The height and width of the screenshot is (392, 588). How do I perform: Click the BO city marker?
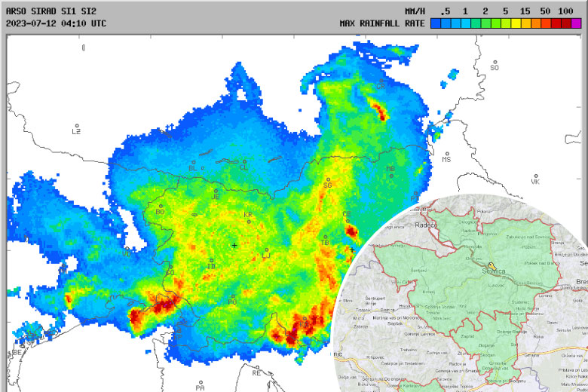(161, 206)
